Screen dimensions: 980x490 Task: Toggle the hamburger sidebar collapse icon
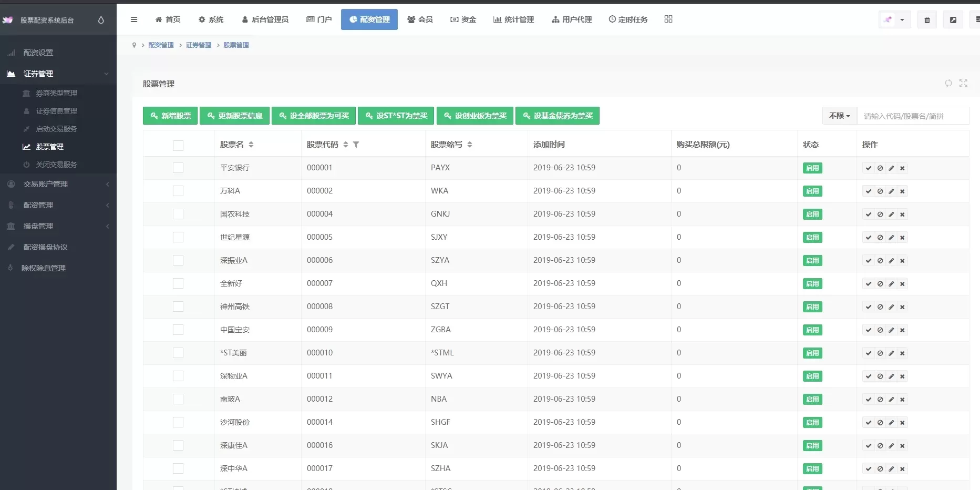tap(134, 19)
